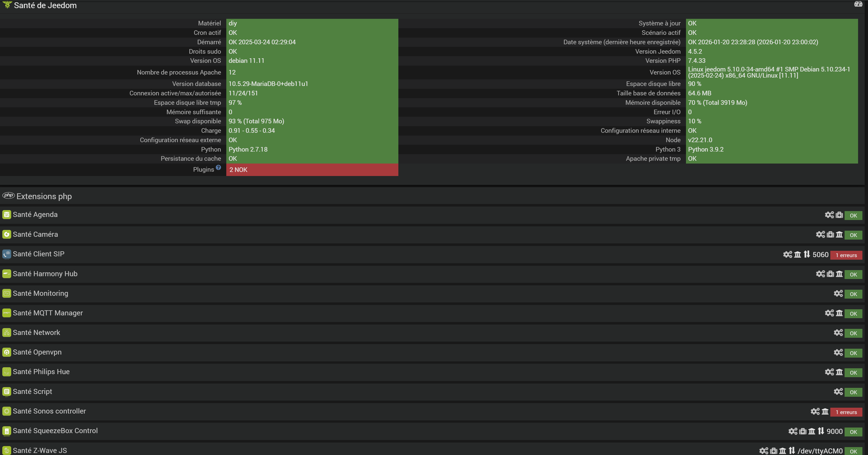
Task: Expand the Santé Network panel
Action: [x=36, y=333]
